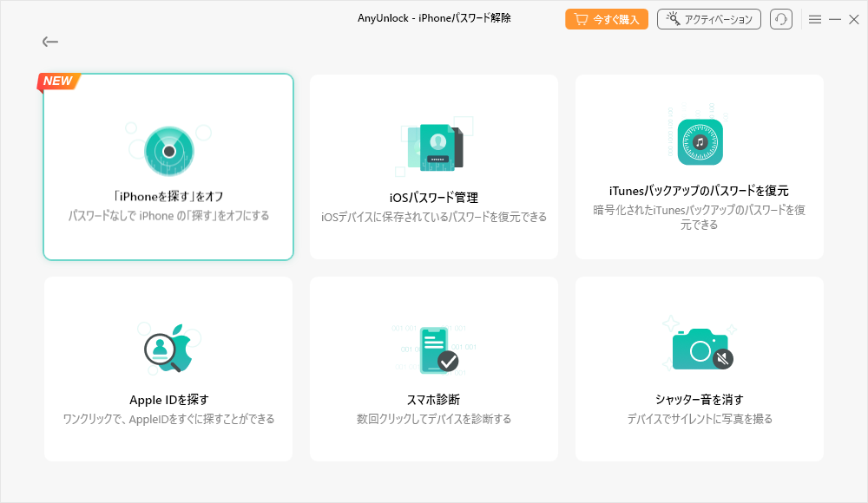Click 数回クリックしてデバイスを診断する description
Screen dimensions: 868x503
click(433, 419)
